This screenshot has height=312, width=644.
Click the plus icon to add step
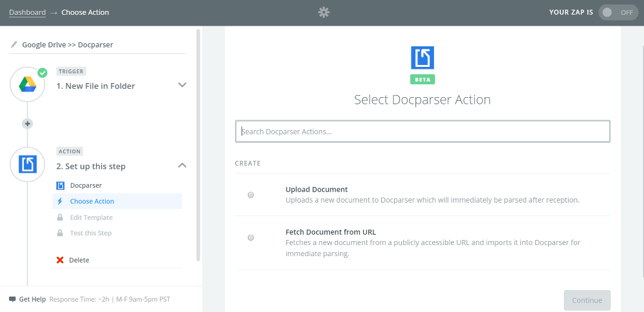pyautogui.click(x=28, y=124)
